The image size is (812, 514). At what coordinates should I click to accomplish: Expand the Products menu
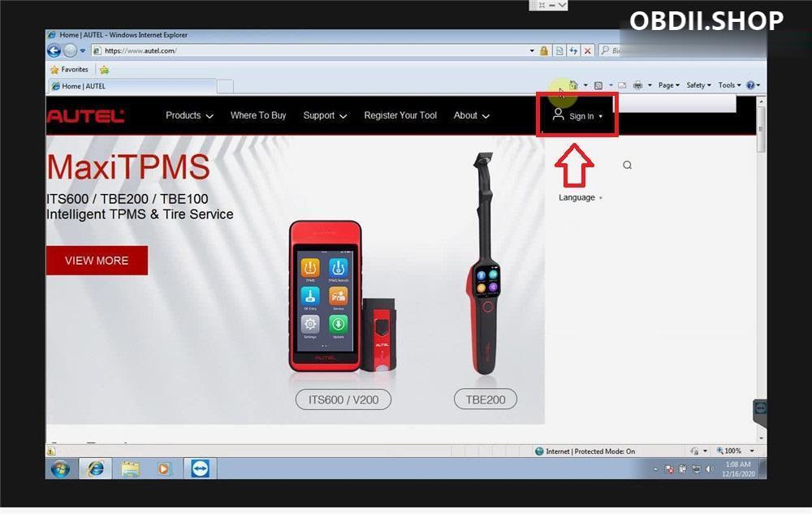[x=189, y=115]
